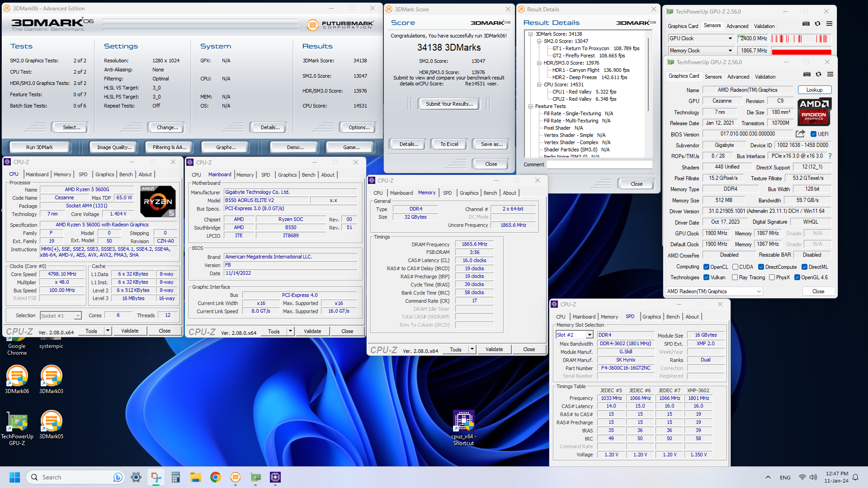Open the AMD Radeon(TM) Graphics selector dropdown

tap(714, 291)
